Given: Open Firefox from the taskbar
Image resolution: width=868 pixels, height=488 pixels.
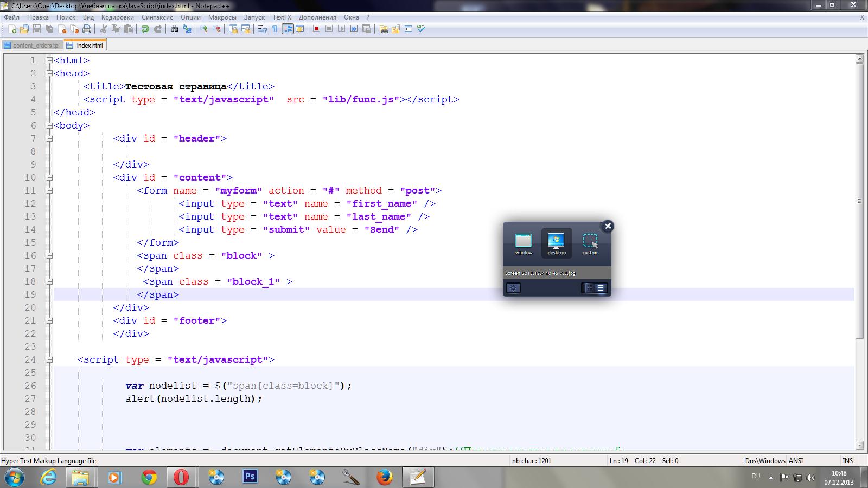Looking at the screenshot, I should coord(384,477).
